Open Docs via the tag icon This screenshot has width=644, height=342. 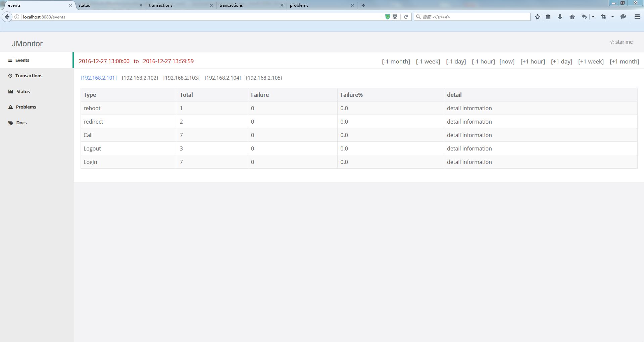click(10, 123)
